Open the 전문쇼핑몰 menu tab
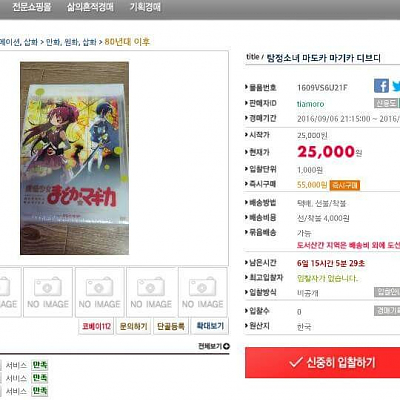The width and height of the screenshot is (400, 400). click(x=32, y=7)
